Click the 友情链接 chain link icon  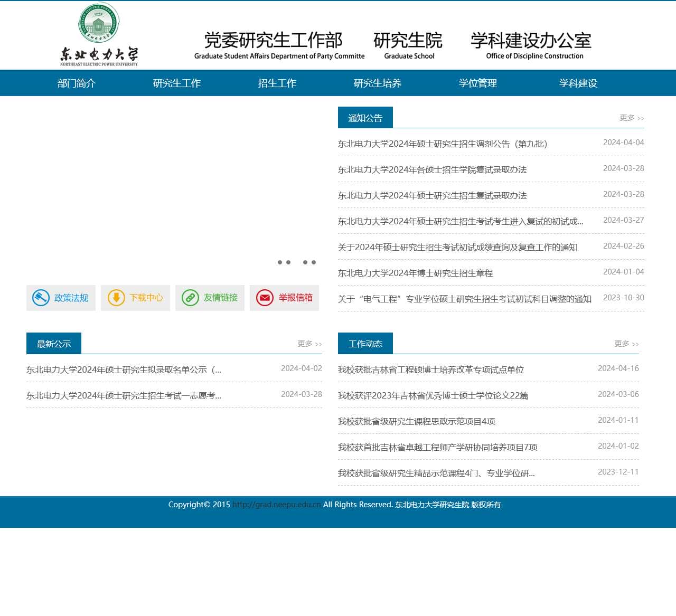[190, 298]
